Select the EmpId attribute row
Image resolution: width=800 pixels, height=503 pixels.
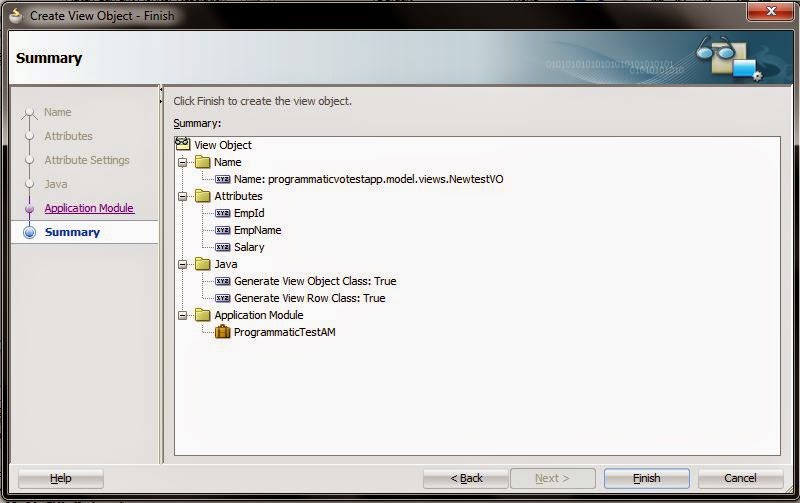pos(249,213)
